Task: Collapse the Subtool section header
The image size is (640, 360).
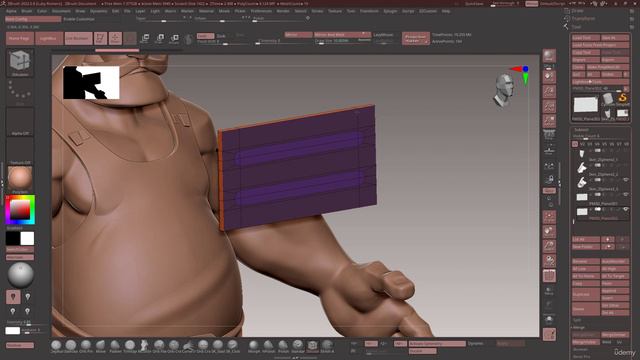Action: click(x=581, y=130)
